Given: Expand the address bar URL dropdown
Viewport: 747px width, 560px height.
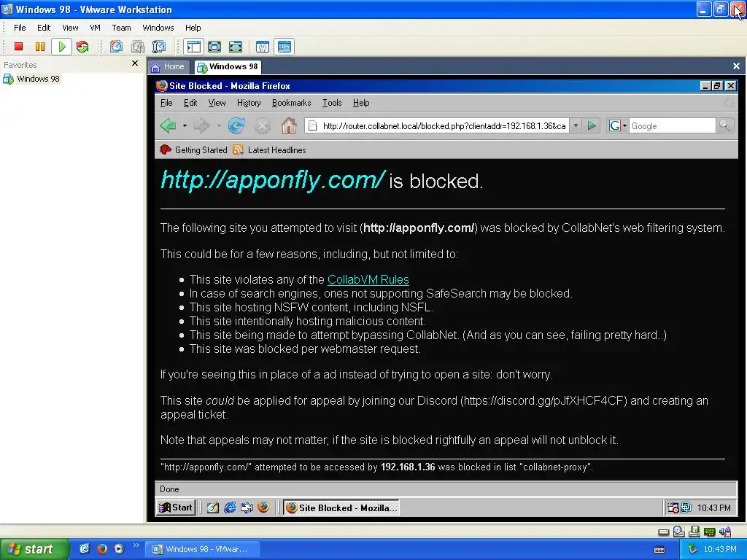Looking at the screenshot, I should point(576,125).
